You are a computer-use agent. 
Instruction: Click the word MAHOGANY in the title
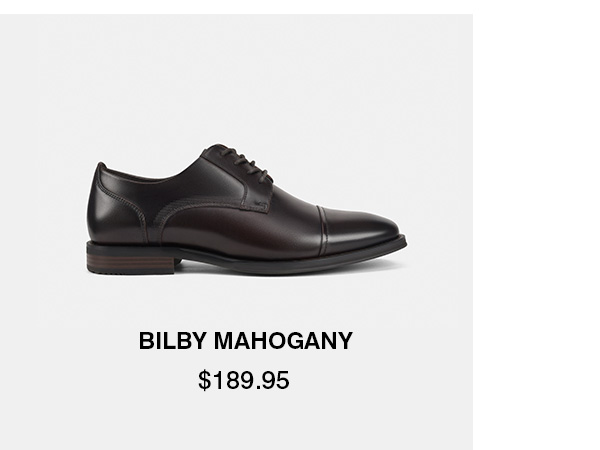pos(283,341)
